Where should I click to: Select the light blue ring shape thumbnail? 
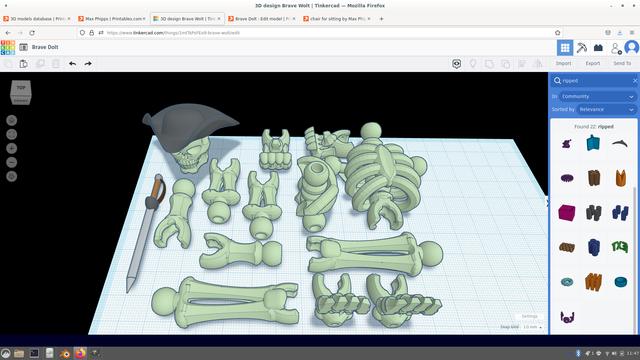[x=567, y=282]
